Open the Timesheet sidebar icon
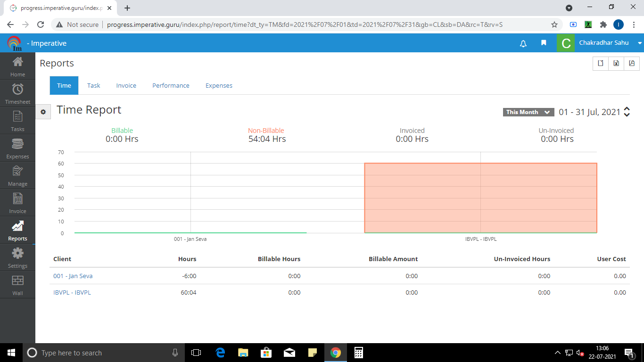The image size is (644, 362). coord(17,93)
